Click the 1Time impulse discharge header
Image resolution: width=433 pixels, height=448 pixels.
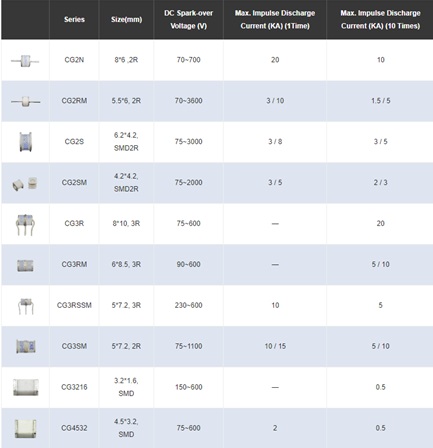pyautogui.click(x=275, y=19)
